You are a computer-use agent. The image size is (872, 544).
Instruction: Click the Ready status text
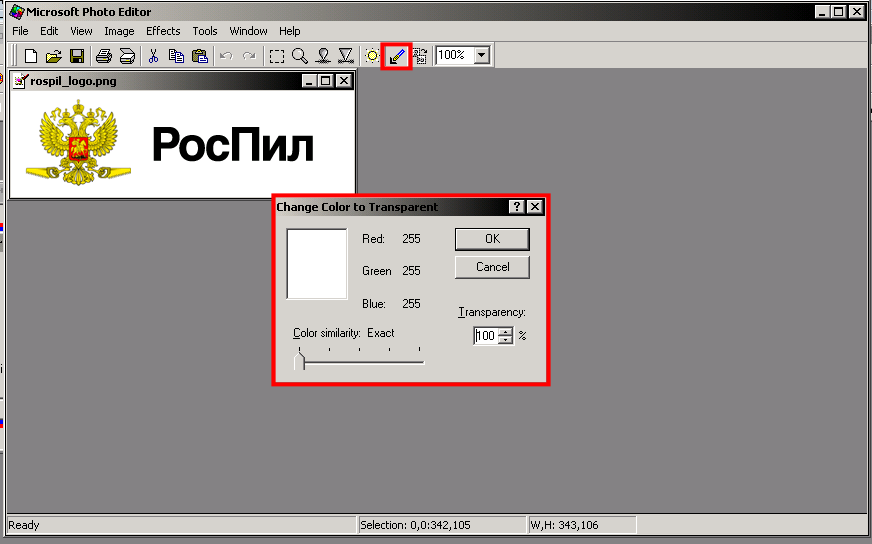24,525
